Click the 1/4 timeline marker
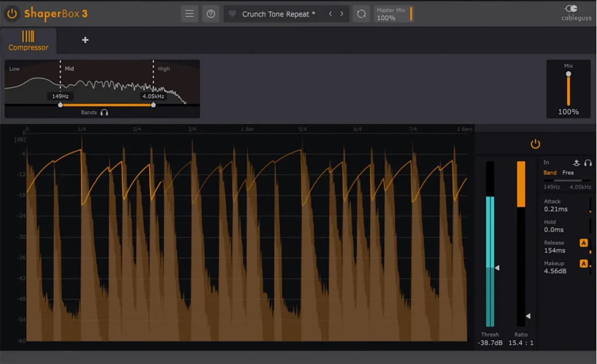 pyautogui.click(x=82, y=129)
